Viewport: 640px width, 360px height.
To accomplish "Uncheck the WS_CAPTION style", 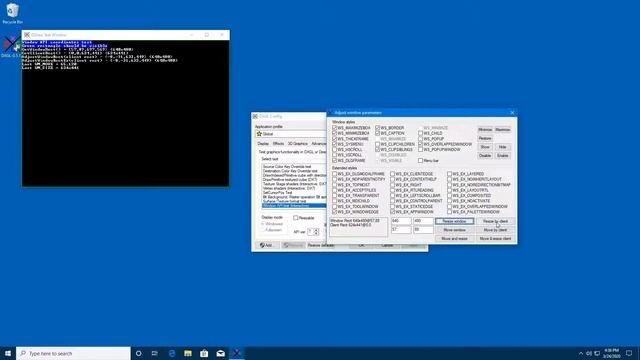I will 390,133.
